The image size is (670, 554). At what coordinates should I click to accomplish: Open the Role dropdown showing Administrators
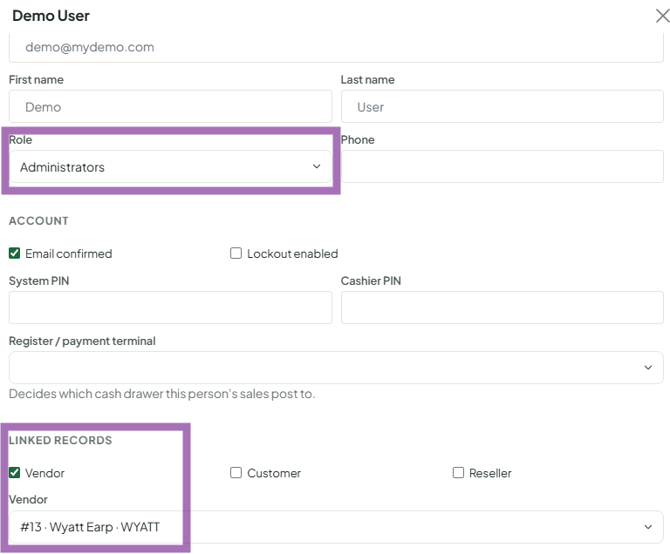pyautogui.click(x=170, y=167)
